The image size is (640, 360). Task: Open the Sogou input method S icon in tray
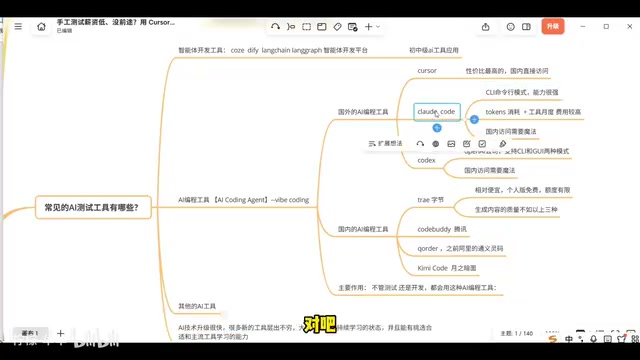click(553, 339)
